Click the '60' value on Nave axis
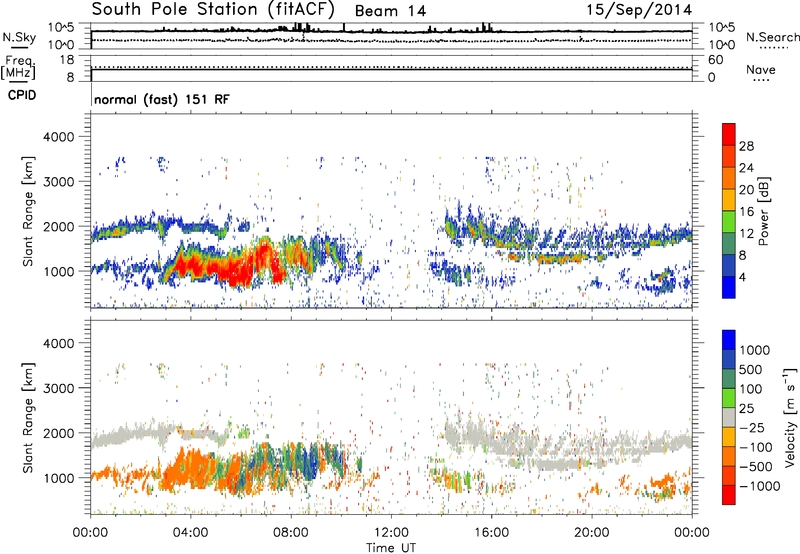Viewport: 800px width, 554px height. point(715,60)
